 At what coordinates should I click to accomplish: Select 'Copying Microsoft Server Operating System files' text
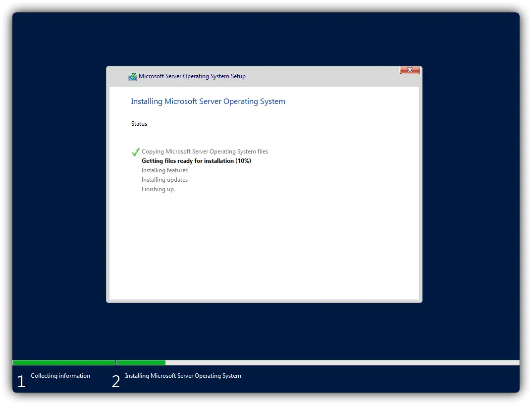pos(205,152)
